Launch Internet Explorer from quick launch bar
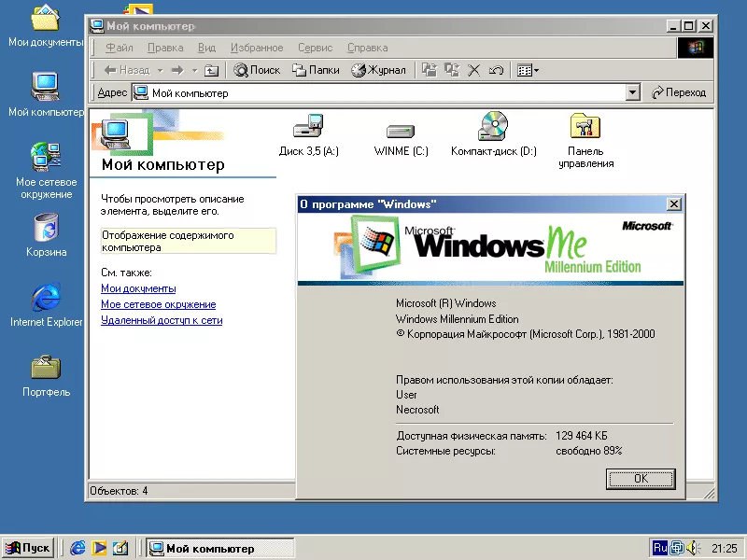Image resolution: width=747 pixels, height=560 pixels. pos(78,548)
